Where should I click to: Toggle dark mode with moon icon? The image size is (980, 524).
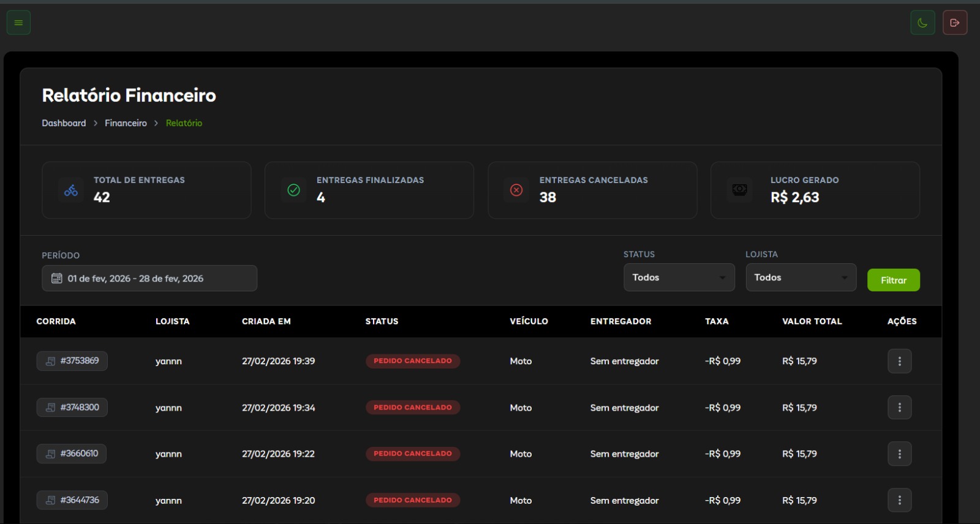point(922,23)
